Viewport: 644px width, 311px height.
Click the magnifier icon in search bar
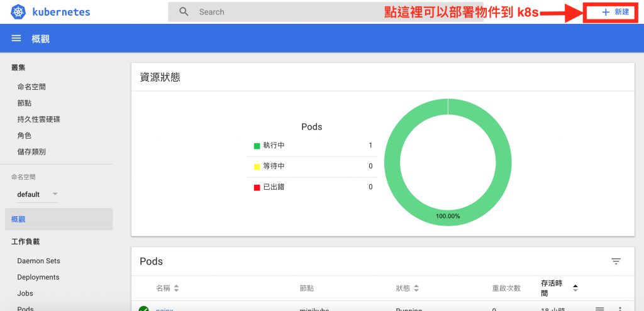[x=184, y=12]
